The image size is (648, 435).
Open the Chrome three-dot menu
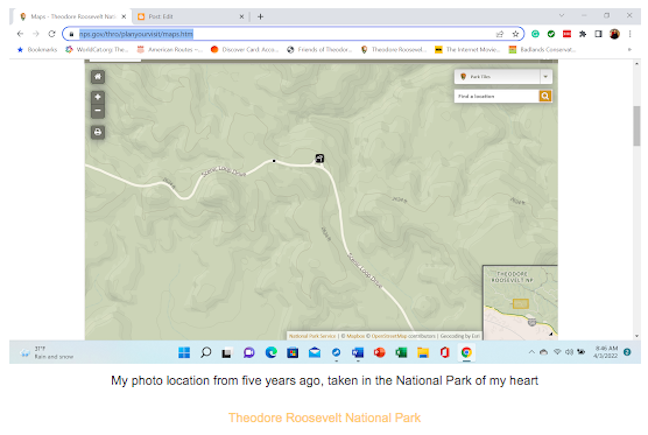[629, 33]
